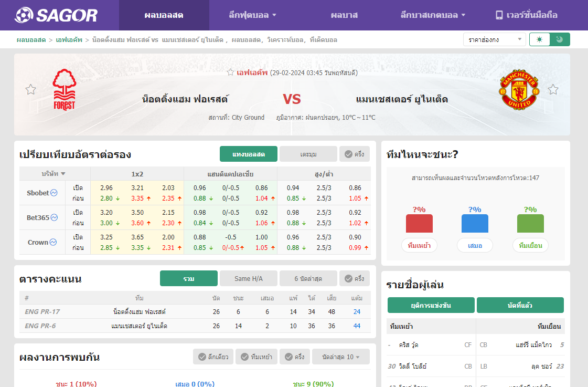The image size is (588, 387).
Task: Click the mobile version phone icon
Action: 499,15
